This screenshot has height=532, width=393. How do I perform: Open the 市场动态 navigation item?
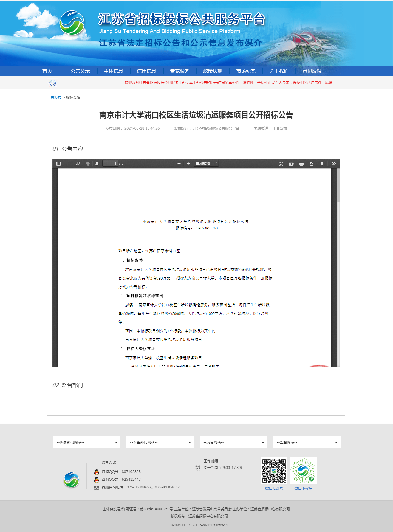click(x=246, y=71)
